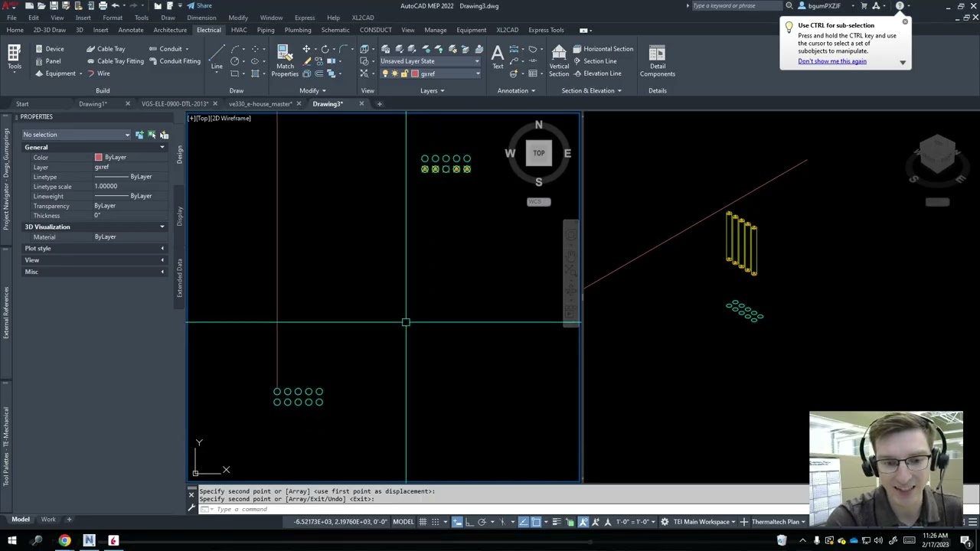Click the Text annotation tool

click(x=498, y=57)
